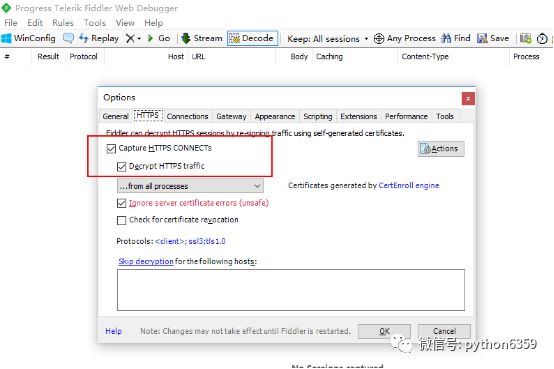The image size is (554, 369).
Task: Click the Actions button
Action: (x=441, y=149)
